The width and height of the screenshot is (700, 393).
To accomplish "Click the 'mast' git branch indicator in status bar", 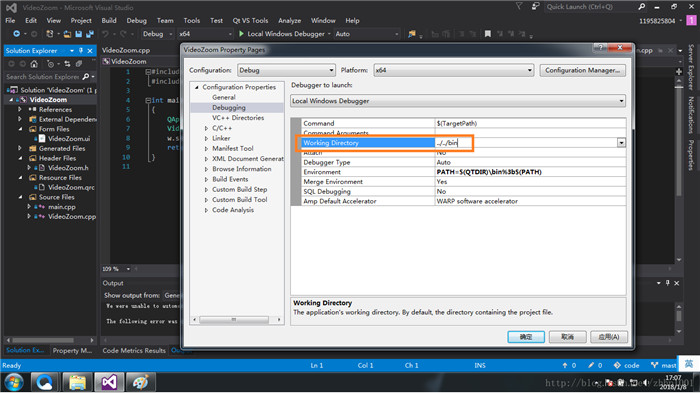I will pyautogui.click(x=663, y=365).
